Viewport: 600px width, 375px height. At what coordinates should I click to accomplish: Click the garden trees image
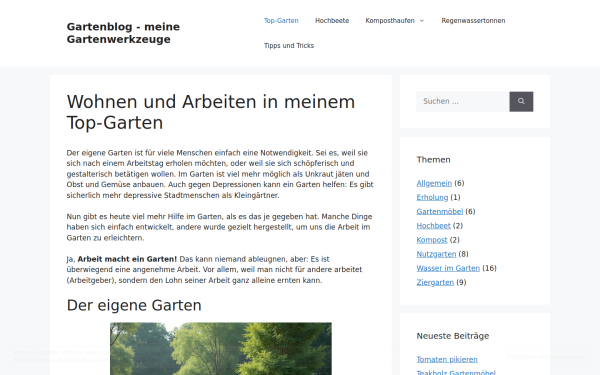[x=221, y=349]
